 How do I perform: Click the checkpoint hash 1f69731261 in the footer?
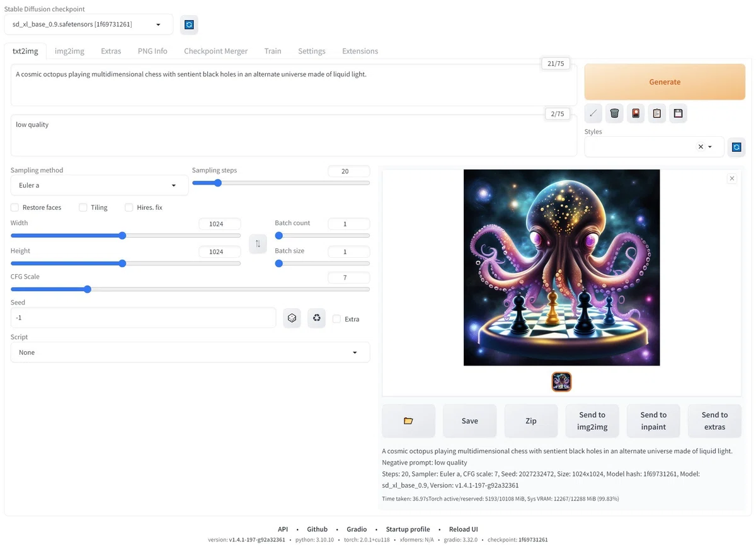[x=533, y=540]
